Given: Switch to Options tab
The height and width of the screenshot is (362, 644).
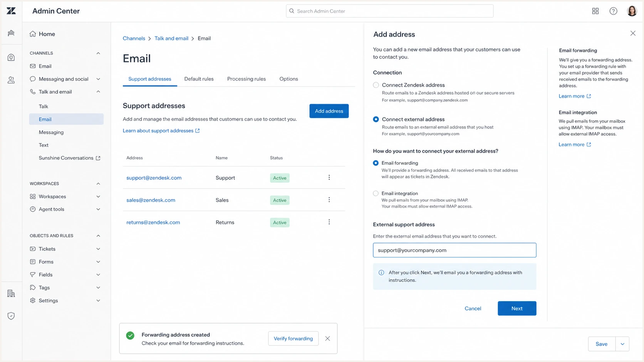Looking at the screenshot, I should 288,79.
